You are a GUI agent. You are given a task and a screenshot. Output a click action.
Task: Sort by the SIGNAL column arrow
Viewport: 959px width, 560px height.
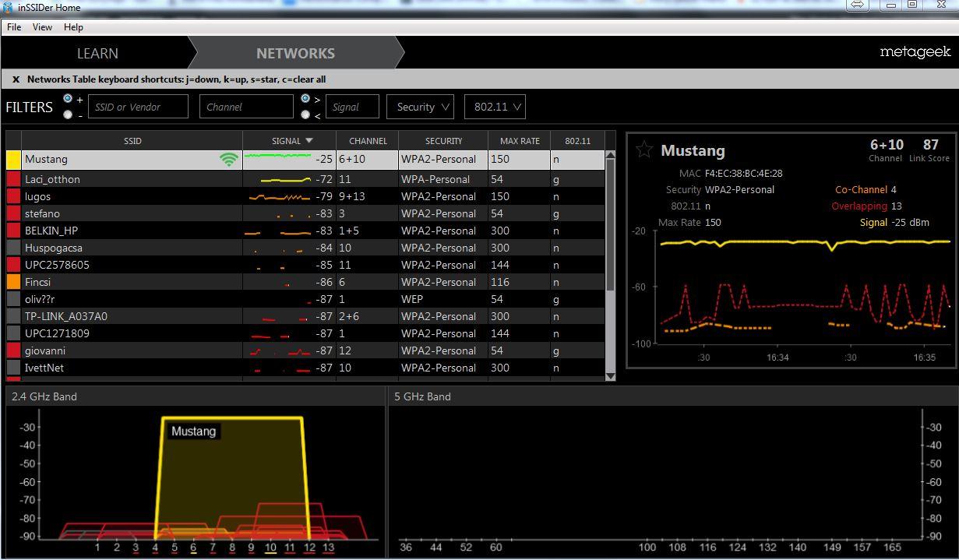tap(309, 141)
